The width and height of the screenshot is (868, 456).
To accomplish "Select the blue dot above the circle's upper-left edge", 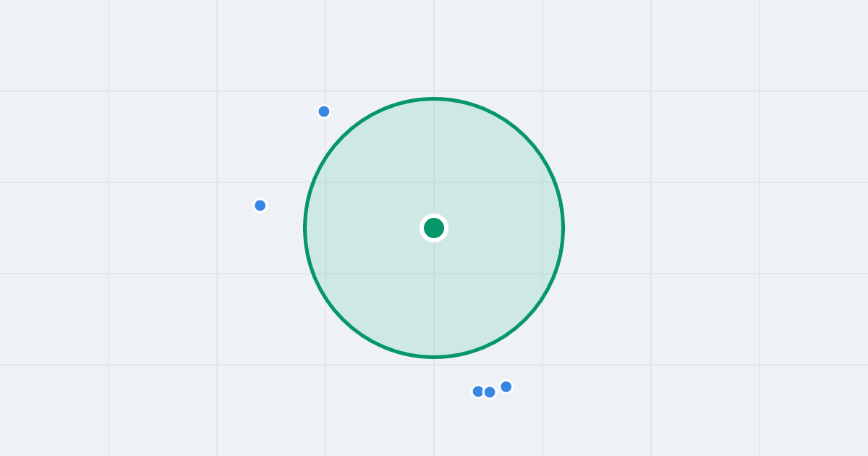I will click(x=324, y=111).
